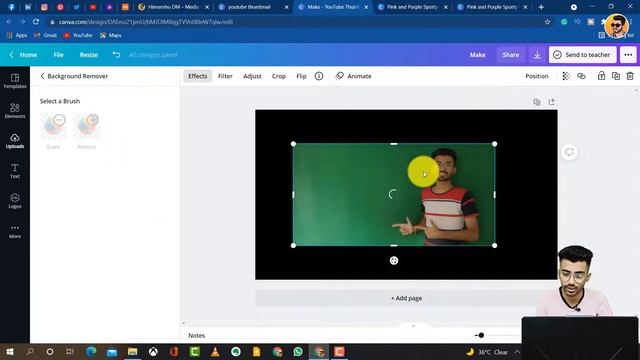Lock the selected element
Viewport: 640px width, 360px height.
pyautogui.click(x=601, y=76)
